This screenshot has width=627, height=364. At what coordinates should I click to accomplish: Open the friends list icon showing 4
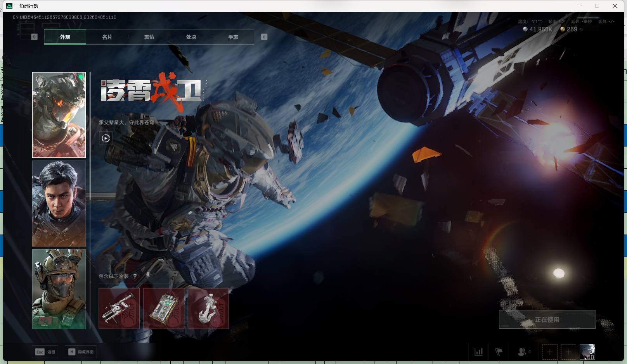click(x=524, y=352)
